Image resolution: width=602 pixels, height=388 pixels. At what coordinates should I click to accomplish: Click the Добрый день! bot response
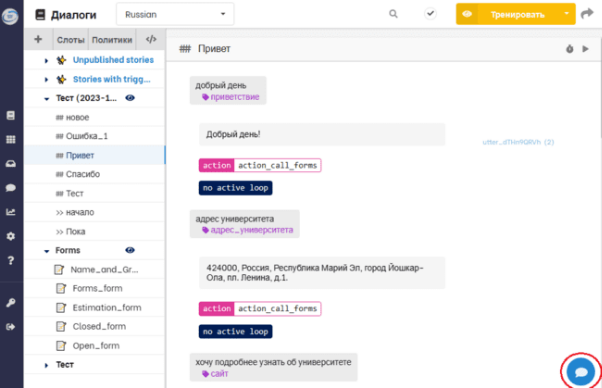point(322,134)
